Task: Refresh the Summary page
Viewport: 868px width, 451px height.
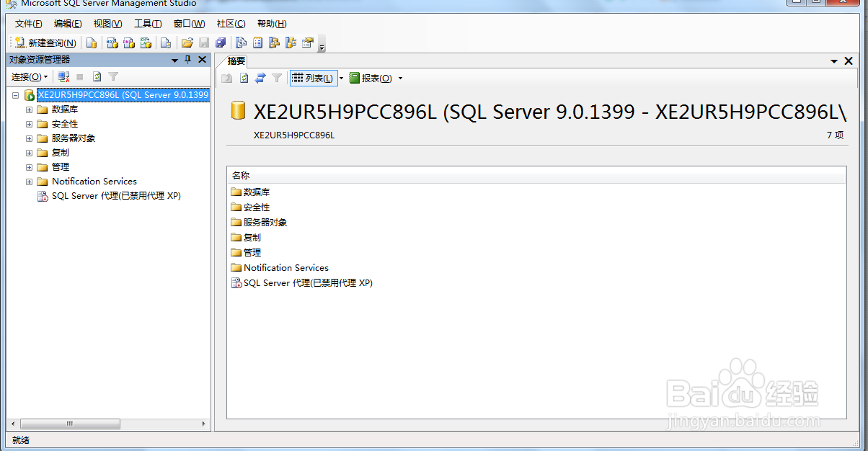Action: click(244, 78)
